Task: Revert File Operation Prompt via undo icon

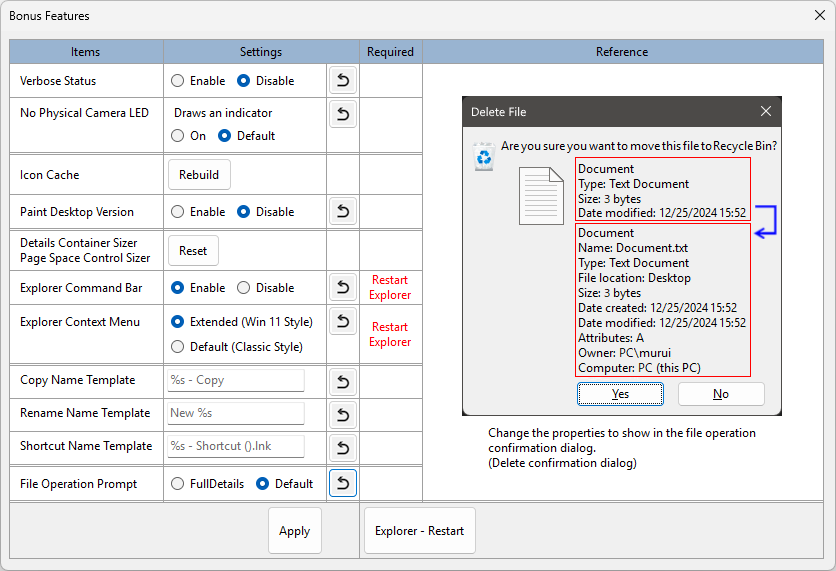Action: pos(343,483)
